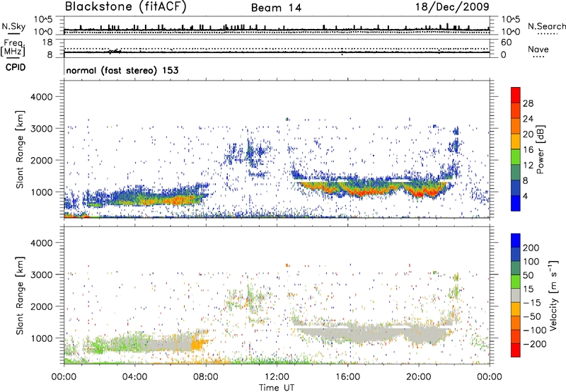566x392 pixels.
Task: Click the "-15" label on the velocity colorbar
Action: pyautogui.click(x=532, y=302)
